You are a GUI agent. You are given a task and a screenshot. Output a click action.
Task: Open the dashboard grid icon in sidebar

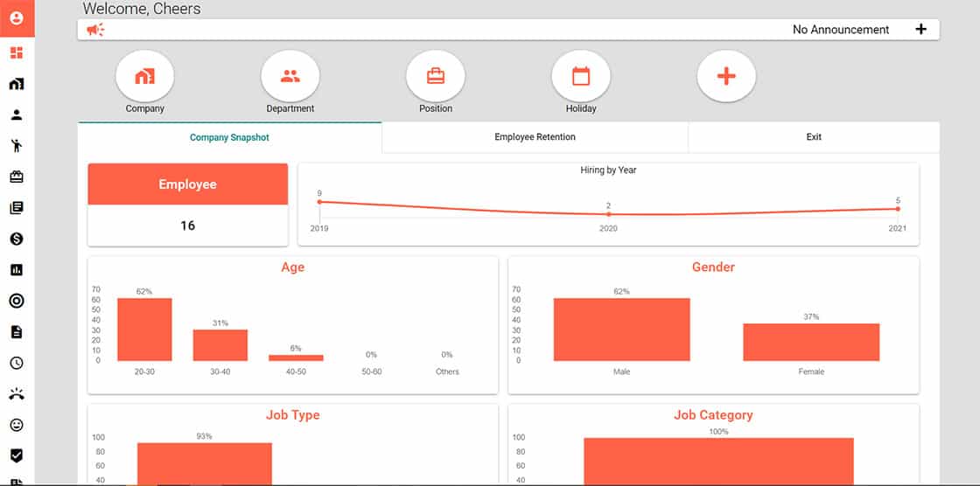coord(17,52)
